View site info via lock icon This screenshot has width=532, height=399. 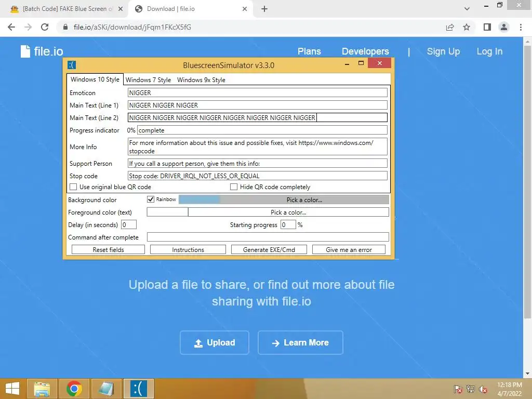tap(65, 27)
